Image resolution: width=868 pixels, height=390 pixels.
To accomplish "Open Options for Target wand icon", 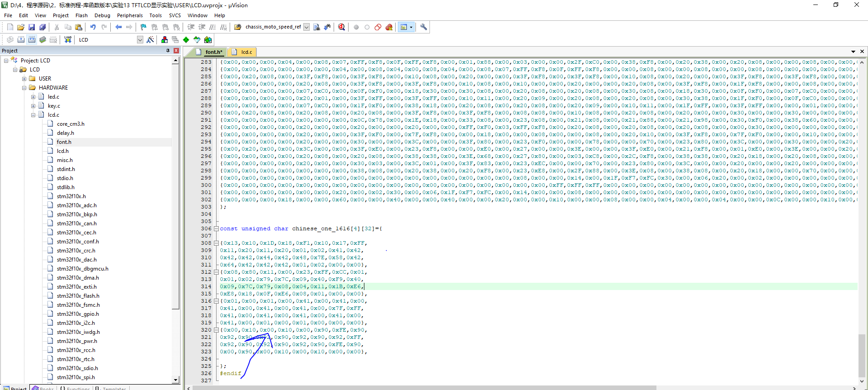I will coord(151,40).
